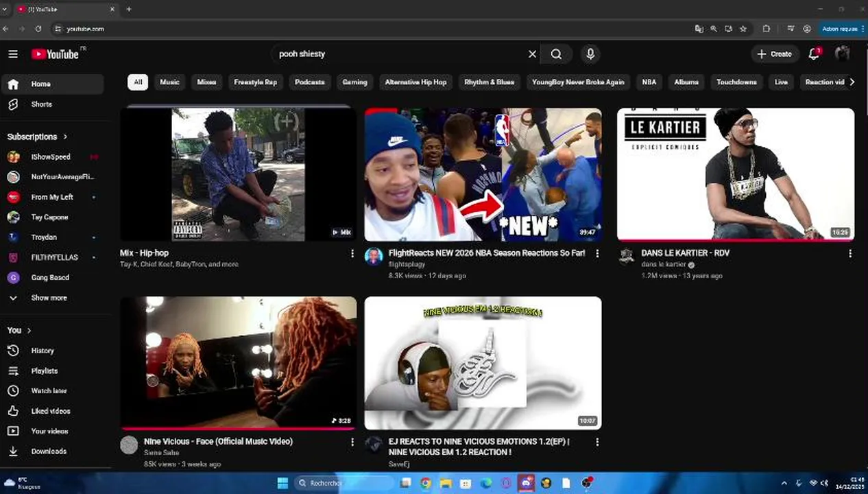Image resolution: width=868 pixels, height=494 pixels.
Task: Expand the Subscriptions section chevron
Action: tap(66, 137)
